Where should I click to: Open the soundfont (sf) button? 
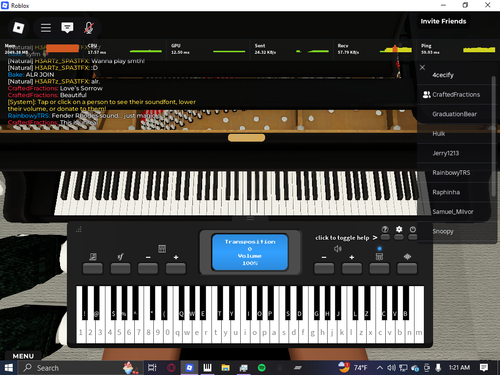(x=120, y=268)
